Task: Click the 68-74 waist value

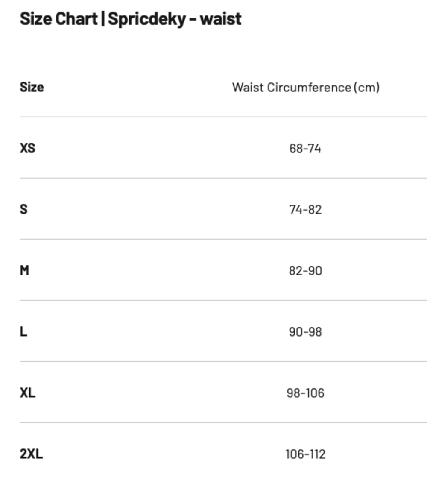Action: coord(305,149)
